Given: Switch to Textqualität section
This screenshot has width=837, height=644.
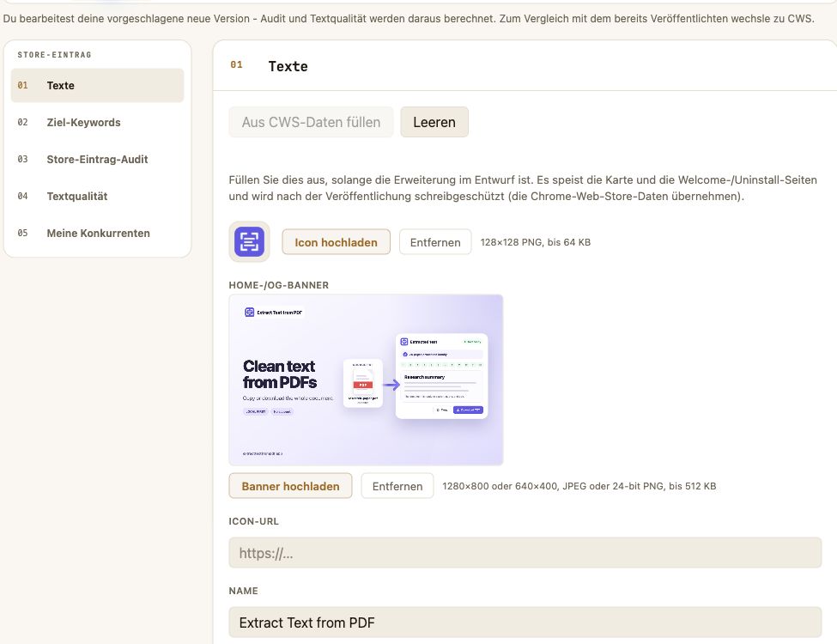Looking at the screenshot, I should pyautogui.click(x=97, y=196).
